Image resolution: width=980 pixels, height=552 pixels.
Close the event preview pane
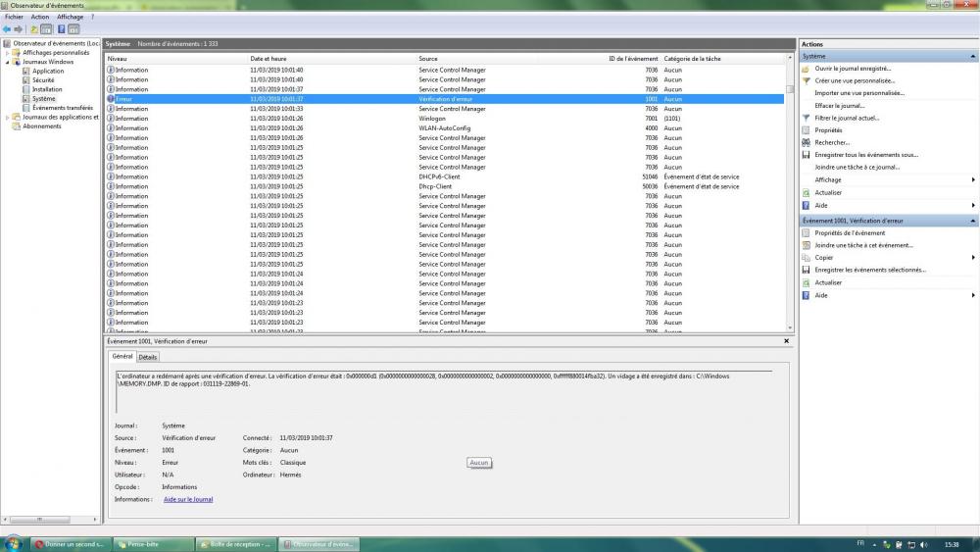[x=786, y=341]
